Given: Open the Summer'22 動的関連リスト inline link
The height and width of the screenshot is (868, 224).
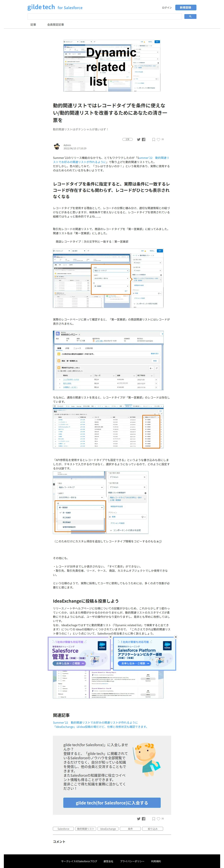Looking at the screenshot, I should point(111,160).
